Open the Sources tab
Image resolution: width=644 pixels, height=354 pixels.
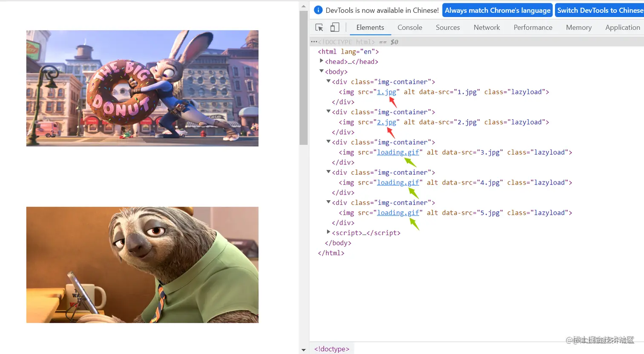point(448,27)
